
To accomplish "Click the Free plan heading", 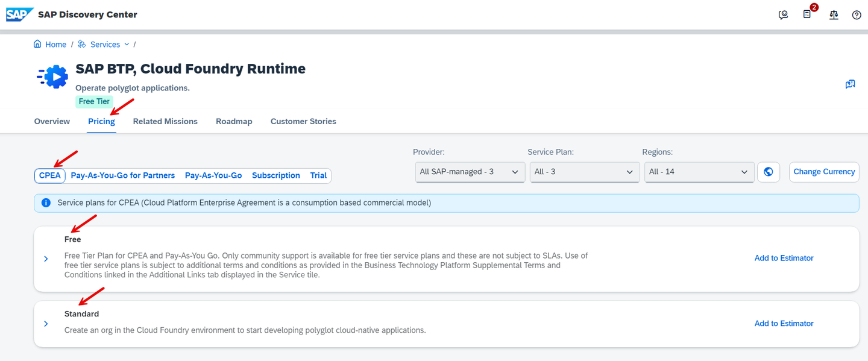I will (x=72, y=239).
